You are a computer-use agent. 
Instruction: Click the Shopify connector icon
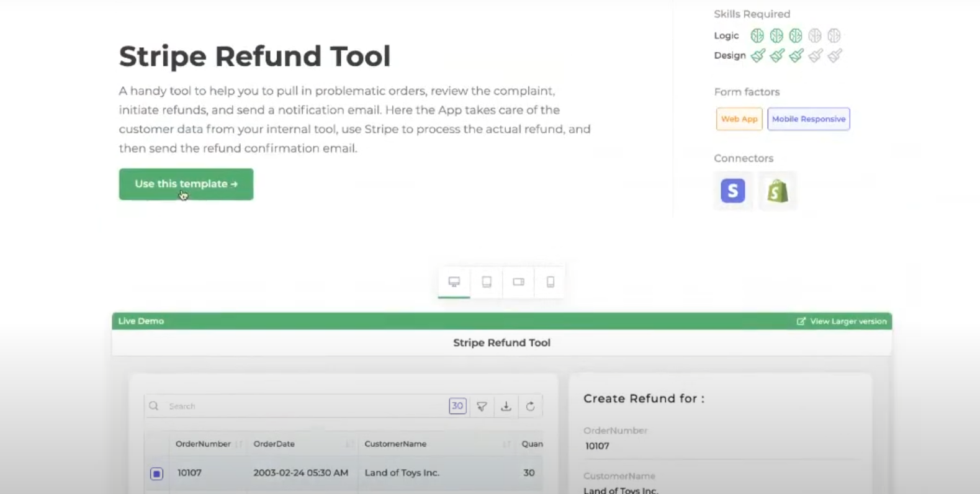(x=777, y=191)
